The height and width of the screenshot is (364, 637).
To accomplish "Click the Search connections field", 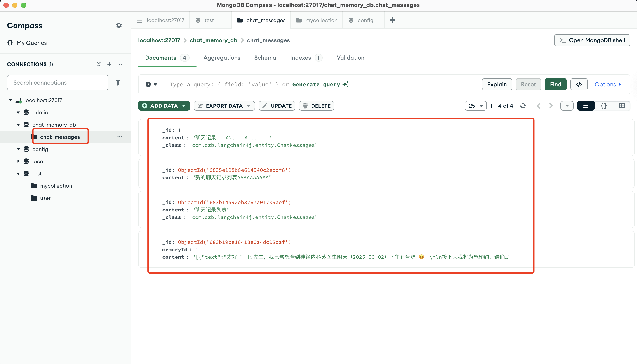I will [x=58, y=83].
